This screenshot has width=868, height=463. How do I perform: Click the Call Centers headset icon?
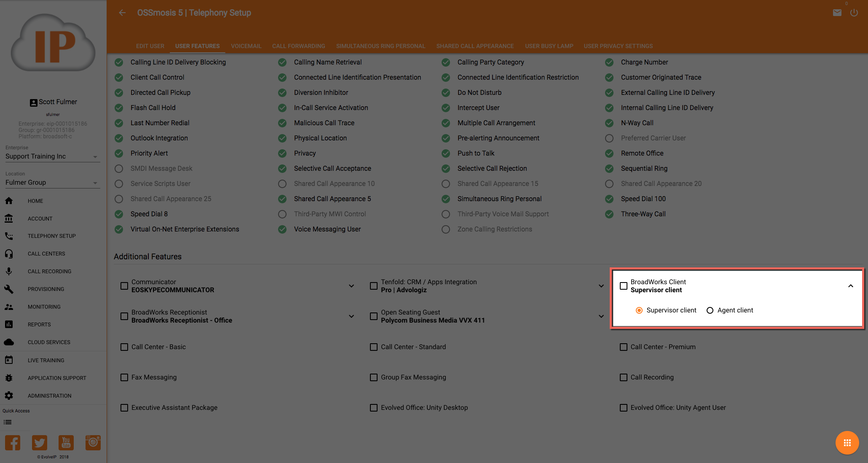click(9, 254)
